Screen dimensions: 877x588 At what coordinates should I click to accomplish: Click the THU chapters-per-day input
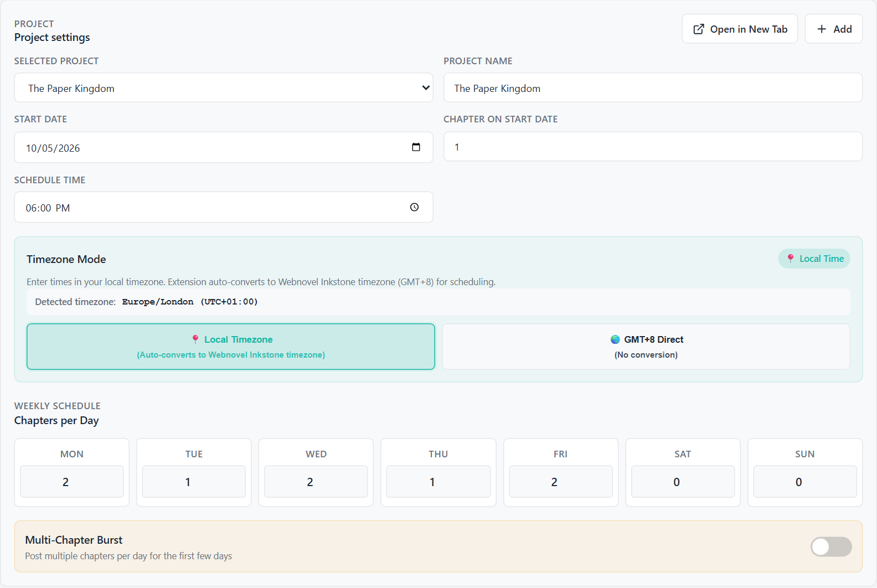click(x=438, y=482)
